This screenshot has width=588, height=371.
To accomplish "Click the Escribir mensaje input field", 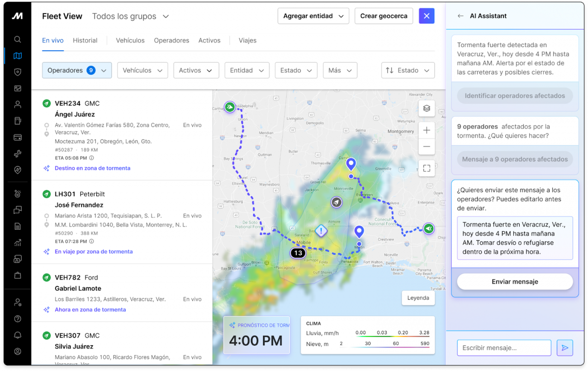I will point(504,348).
